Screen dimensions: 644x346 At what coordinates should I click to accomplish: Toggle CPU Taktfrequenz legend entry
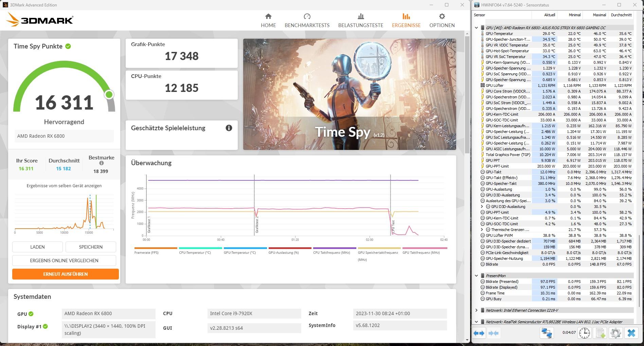coord(335,250)
